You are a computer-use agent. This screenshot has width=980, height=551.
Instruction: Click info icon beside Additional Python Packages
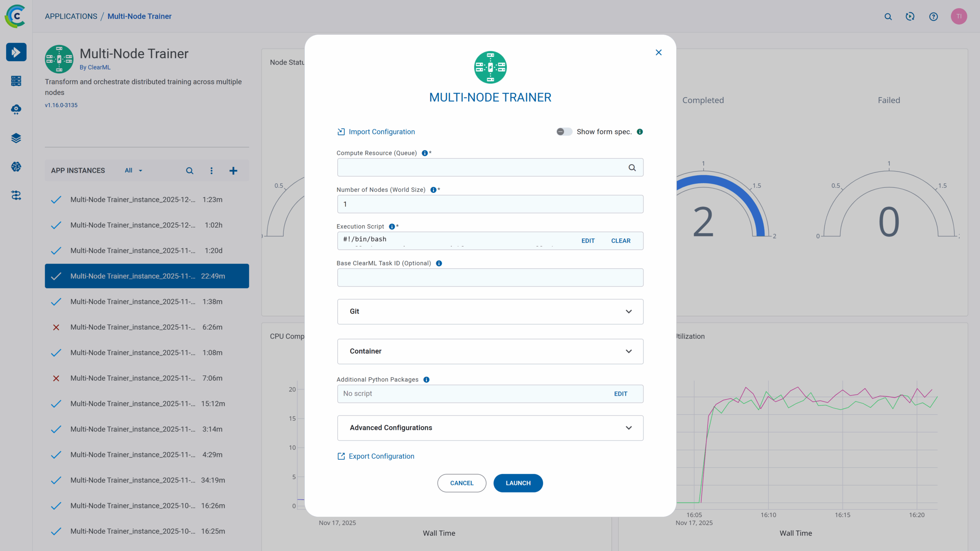click(x=426, y=380)
